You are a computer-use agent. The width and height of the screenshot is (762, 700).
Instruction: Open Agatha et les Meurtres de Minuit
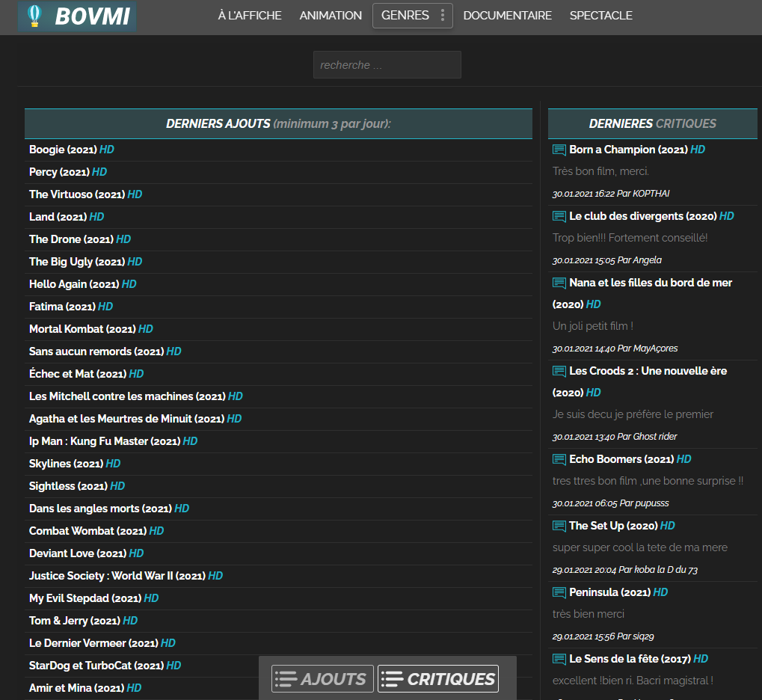tap(135, 419)
